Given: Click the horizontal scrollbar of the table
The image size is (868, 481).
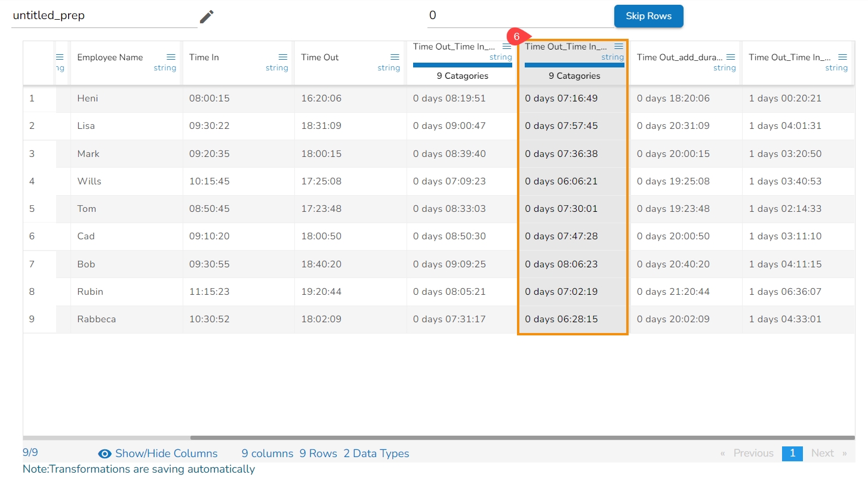Looking at the screenshot, I should click(522, 437).
